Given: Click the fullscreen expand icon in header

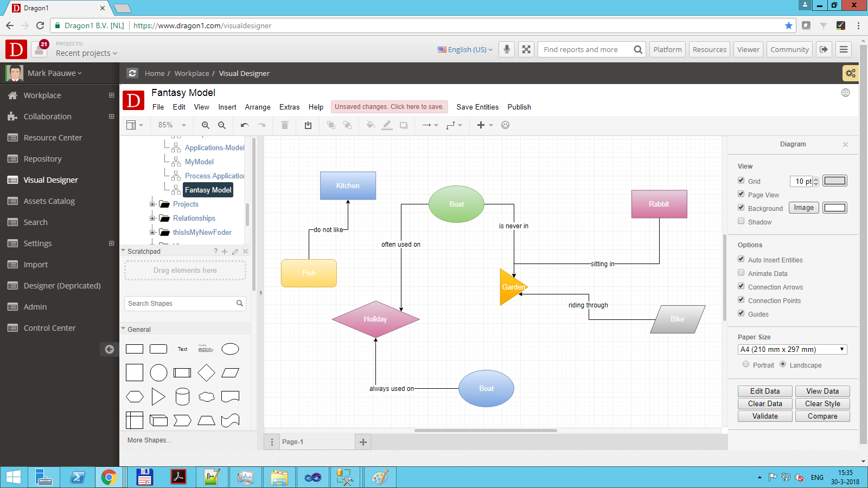Looking at the screenshot, I should 526,49.
